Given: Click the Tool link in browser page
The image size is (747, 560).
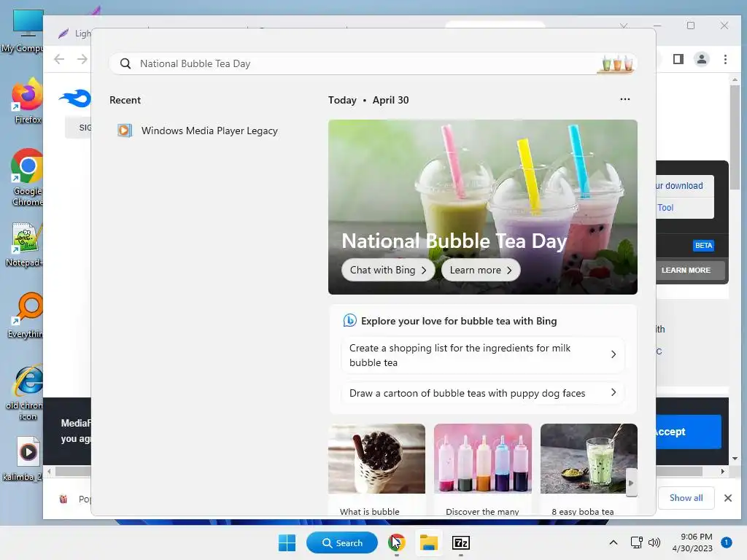Looking at the screenshot, I should pos(665,208).
